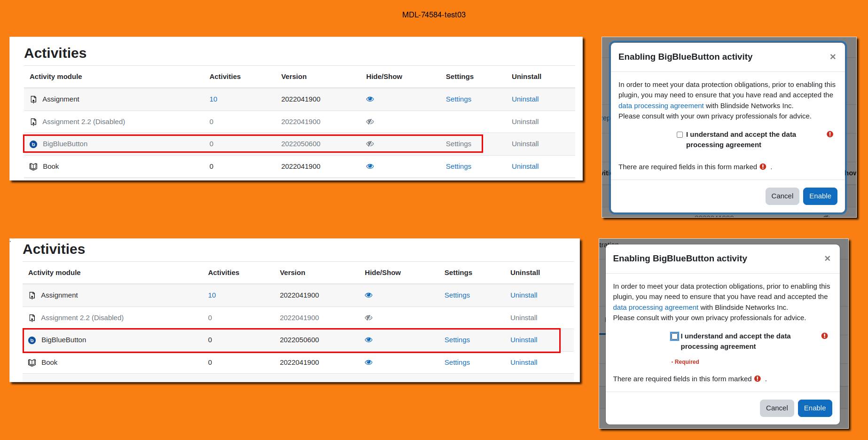Click Assignment 2.2 icon in bottom Activities table
The width and height of the screenshot is (868, 440).
click(32, 318)
